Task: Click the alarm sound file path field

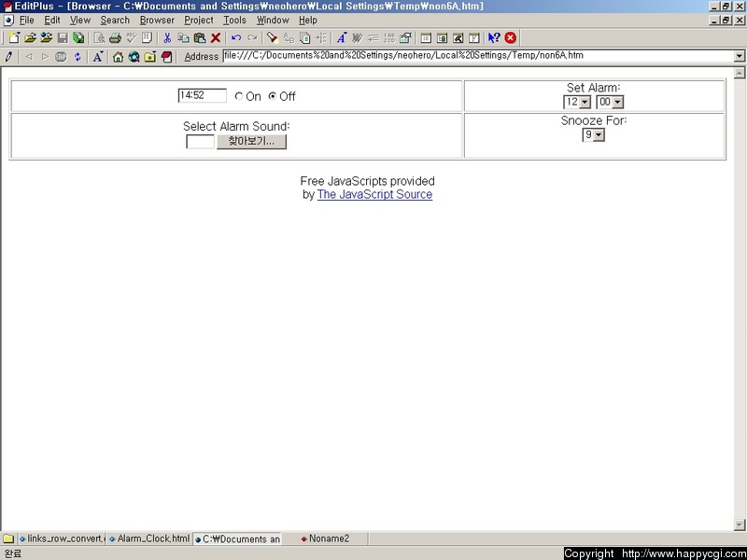Action: click(x=200, y=142)
